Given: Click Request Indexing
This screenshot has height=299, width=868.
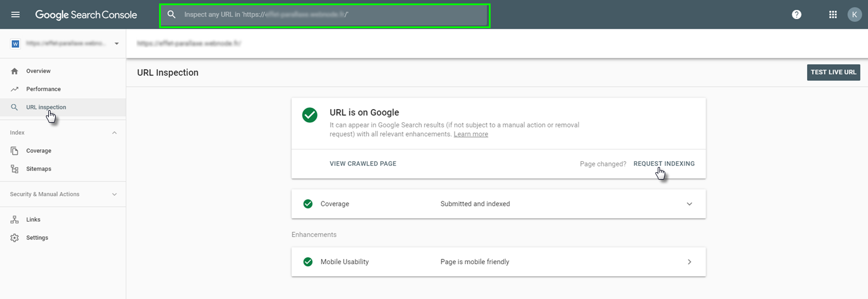Looking at the screenshot, I should pos(663,164).
